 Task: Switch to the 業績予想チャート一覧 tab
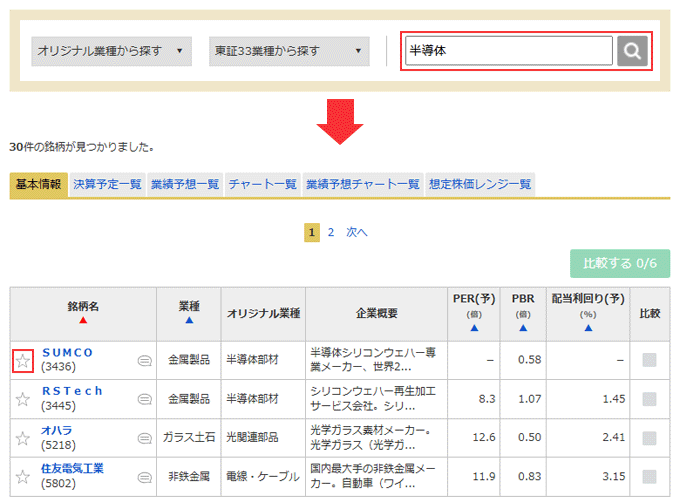click(x=363, y=184)
